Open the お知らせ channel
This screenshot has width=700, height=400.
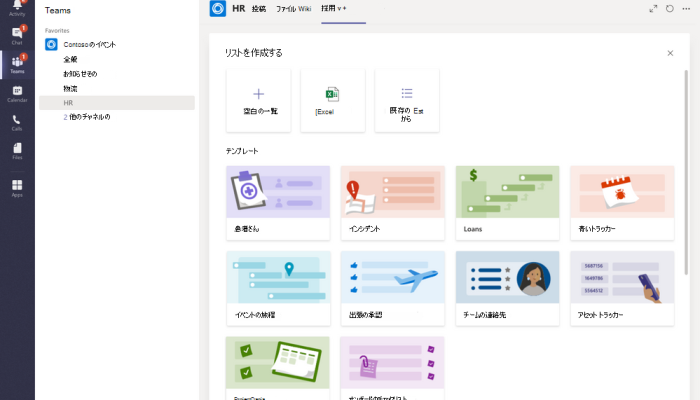80,74
